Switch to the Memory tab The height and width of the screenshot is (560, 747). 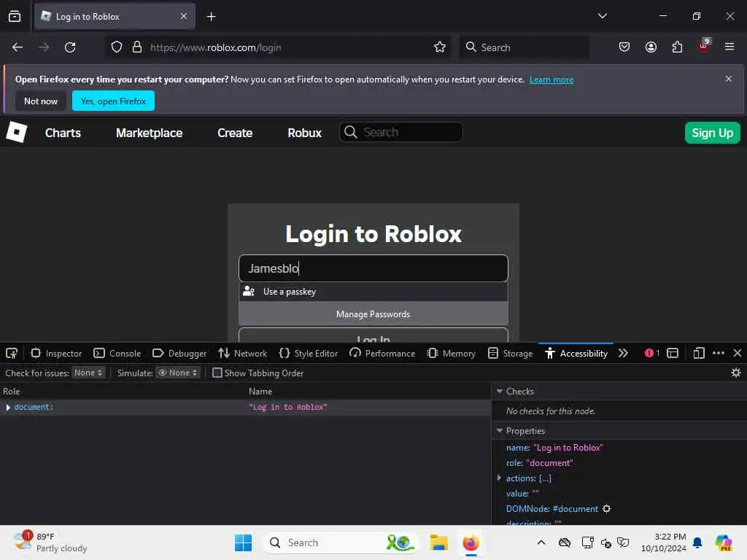[451, 354]
